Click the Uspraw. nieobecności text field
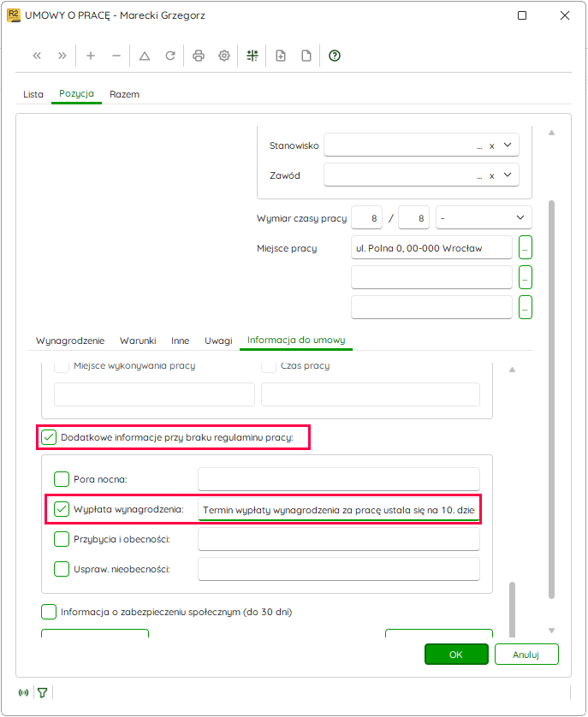Screen dimensions: 588x717 (x=339, y=569)
